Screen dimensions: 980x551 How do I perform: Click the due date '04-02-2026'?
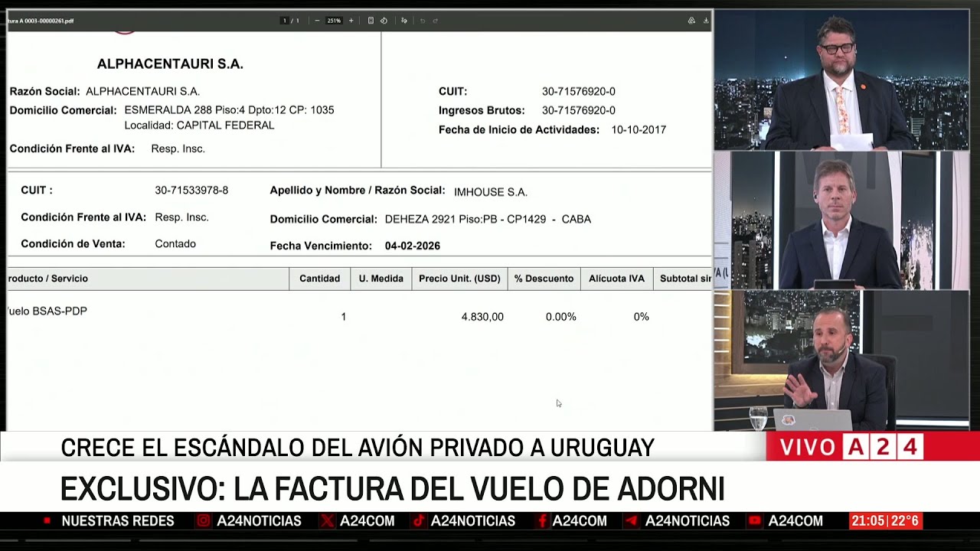click(x=413, y=246)
